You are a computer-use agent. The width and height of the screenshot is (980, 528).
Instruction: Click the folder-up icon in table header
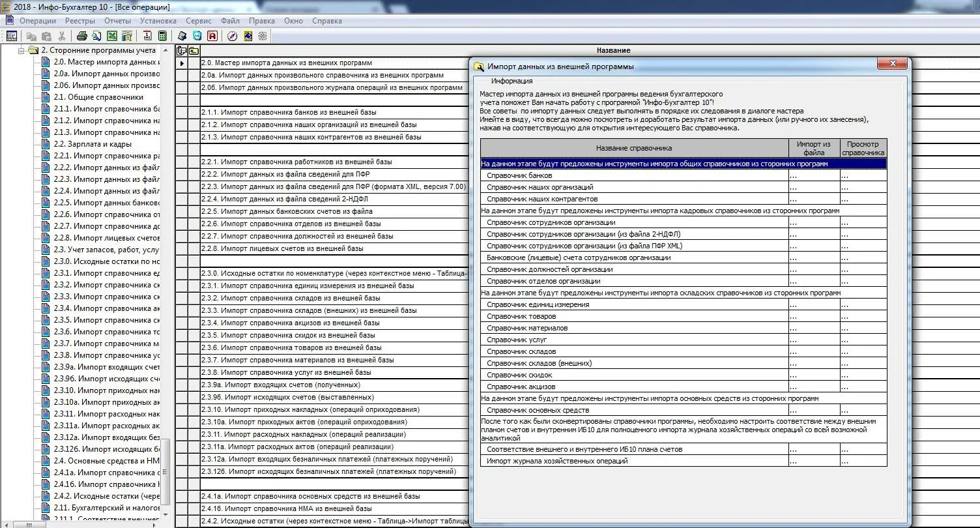point(194,51)
